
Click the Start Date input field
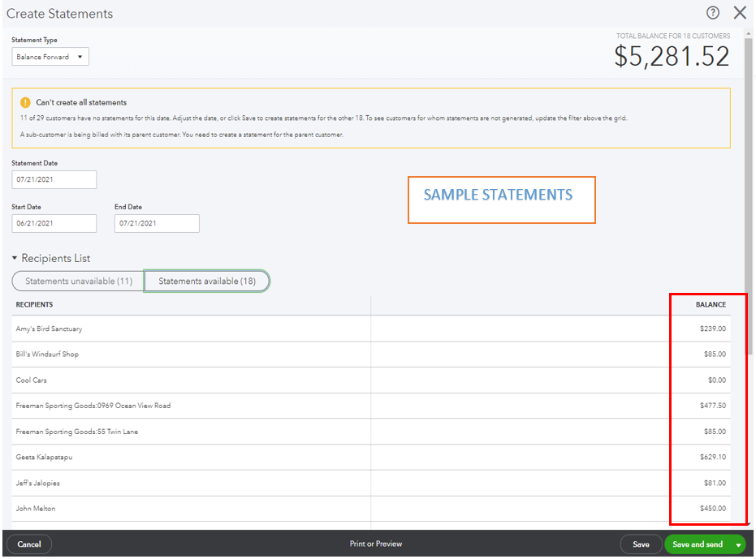coord(54,223)
